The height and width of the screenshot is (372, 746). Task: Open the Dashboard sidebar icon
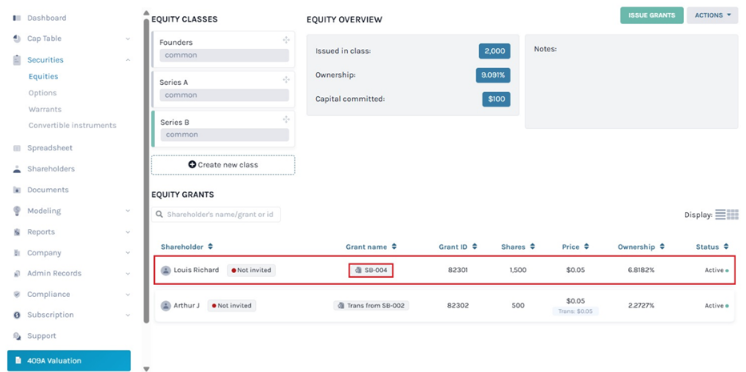coord(17,18)
